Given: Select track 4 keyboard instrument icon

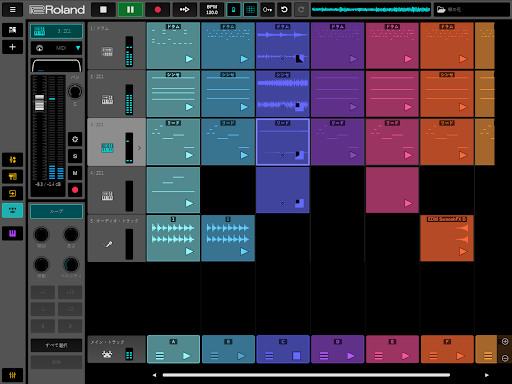Looking at the screenshot, I should tap(107, 196).
